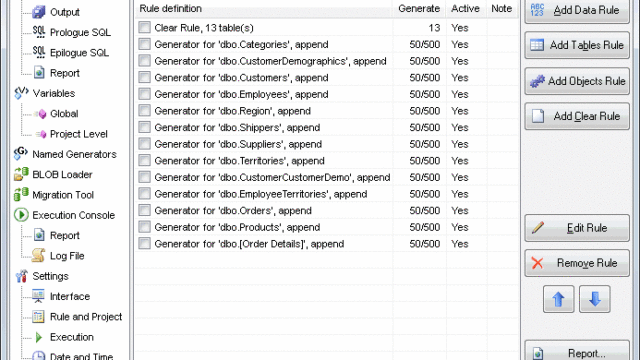Select the Interface tree label
The image size is (640, 360).
pos(70,296)
